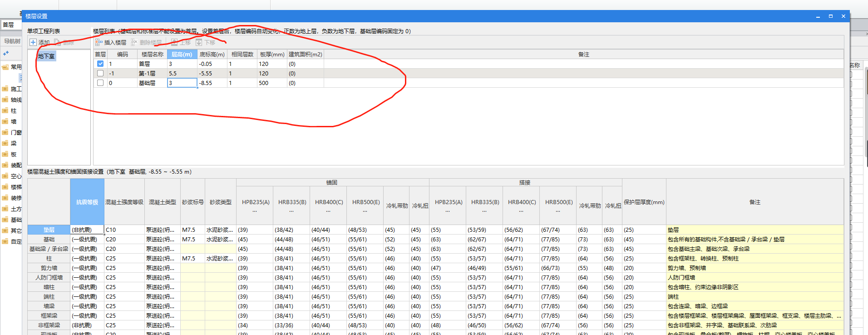868x335 pixels.
Task: Expand the 楼梯 folder in navigation tree
Action: pos(5,187)
